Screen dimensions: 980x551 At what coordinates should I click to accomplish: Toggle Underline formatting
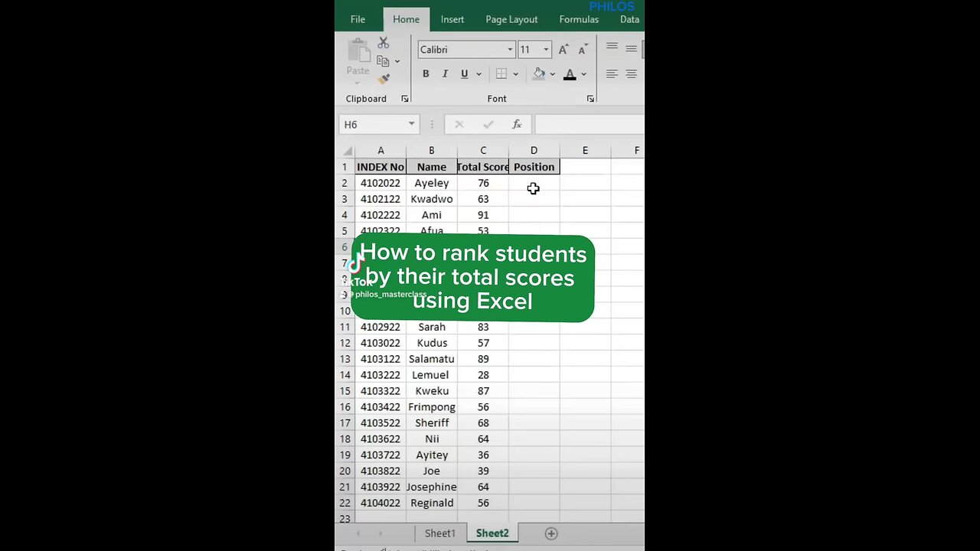(464, 74)
